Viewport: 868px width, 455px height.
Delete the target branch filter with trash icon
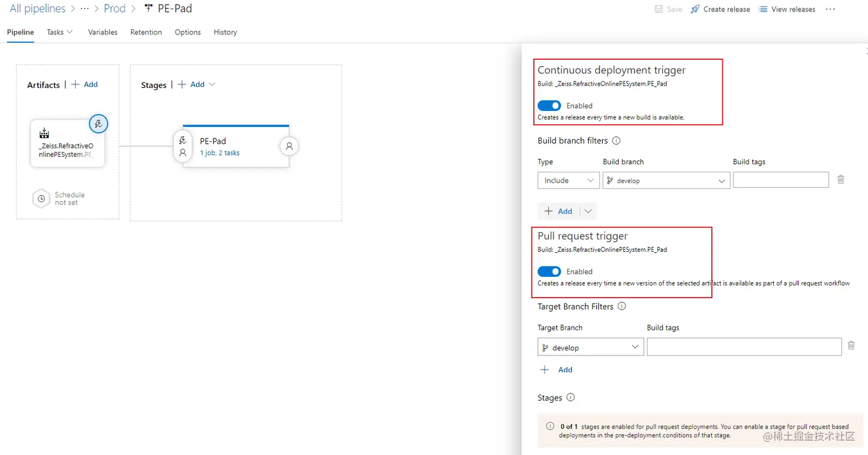[851, 346]
